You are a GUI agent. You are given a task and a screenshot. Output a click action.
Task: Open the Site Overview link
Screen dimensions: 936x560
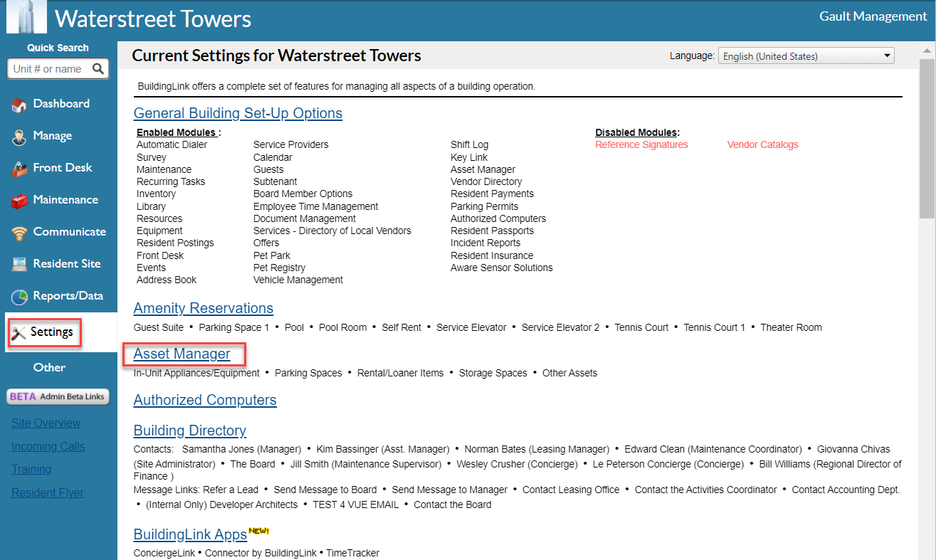coord(46,423)
